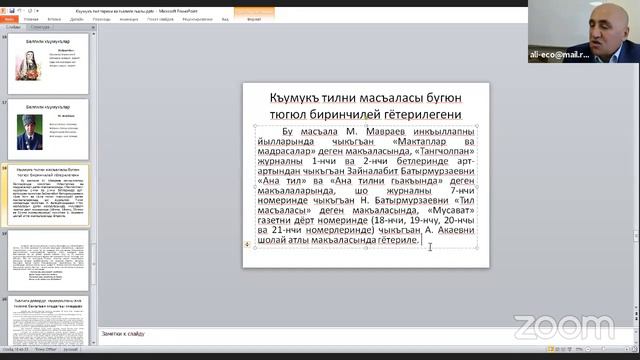Click the word «Мусават» in the paragraph
640x360 pixels.
[451, 210]
